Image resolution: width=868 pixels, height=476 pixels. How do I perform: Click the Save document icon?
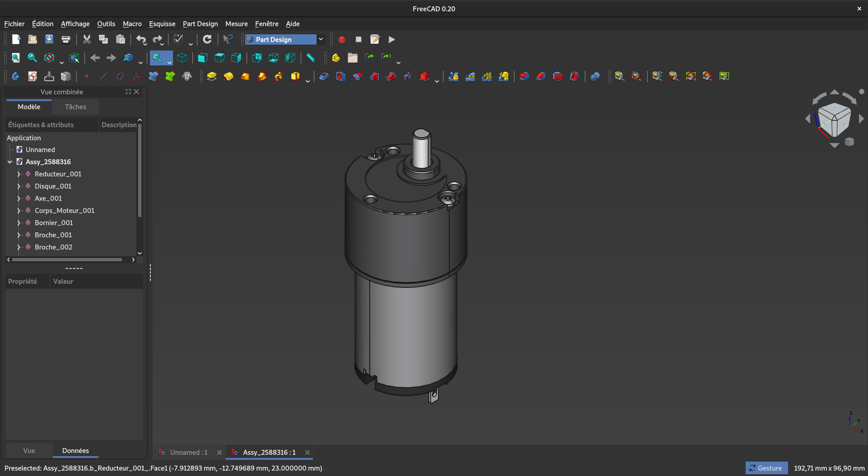pyautogui.click(x=49, y=40)
